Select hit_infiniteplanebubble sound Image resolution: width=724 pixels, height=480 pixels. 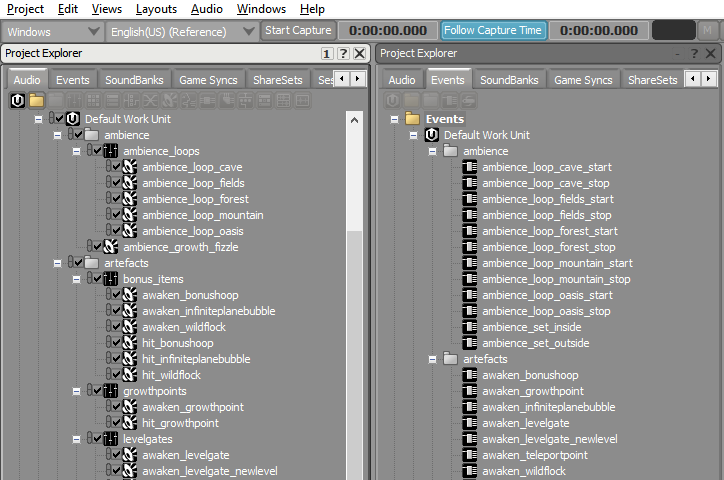196,359
